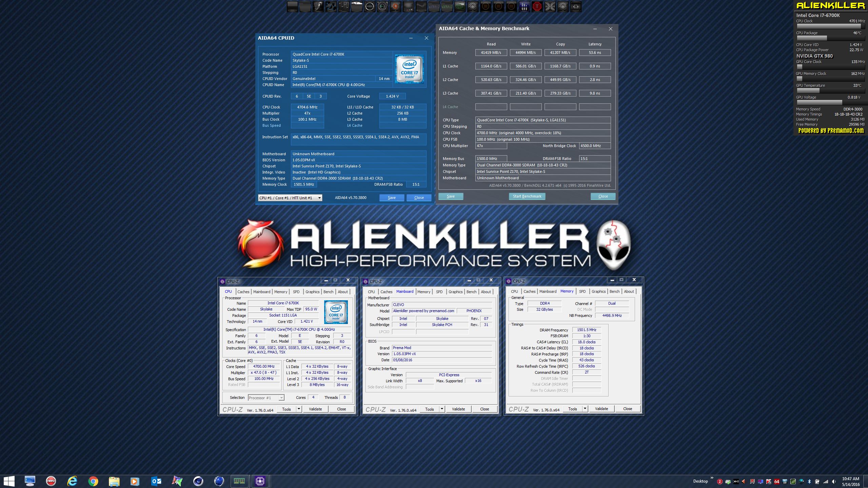Viewport: 868px width, 488px height.
Task: Open the metallic X icon in top dock
Action: pos(550,7)
